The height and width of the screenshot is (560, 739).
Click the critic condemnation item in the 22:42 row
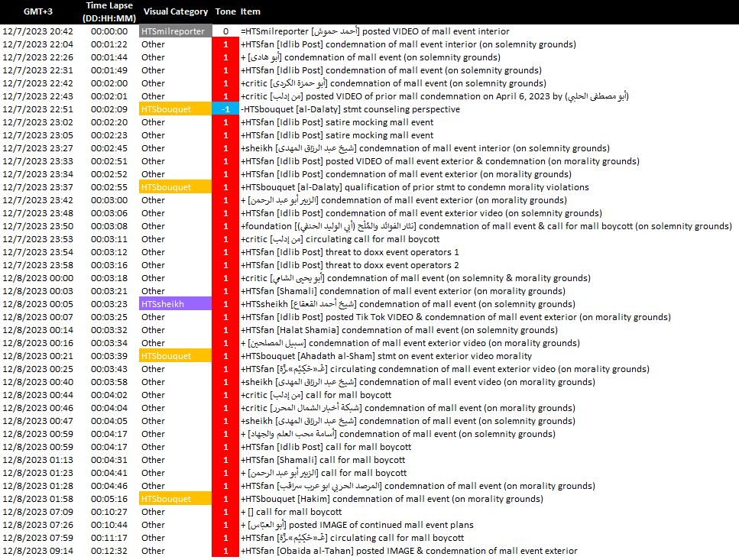[x=394, y=83]
